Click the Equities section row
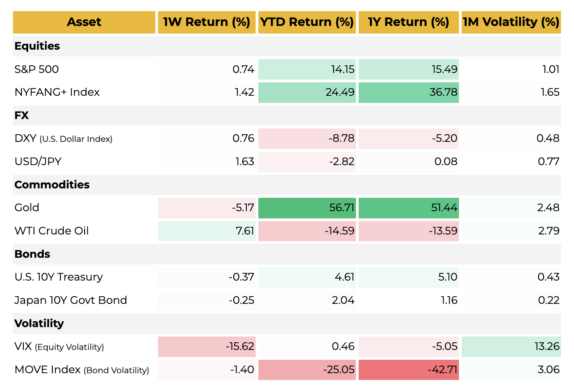This screenshot has width=574, height=392. click(x=37, y=46)
